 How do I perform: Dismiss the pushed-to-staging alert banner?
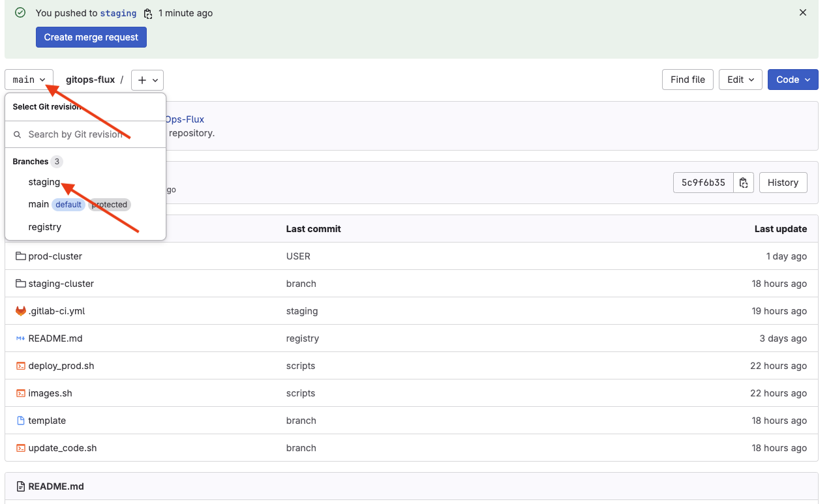[x=803, y=12]
